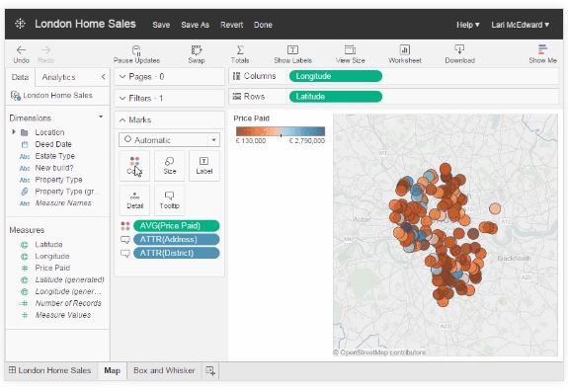Screen dimensions: 568x392
Task: Click the Latitude globe icon in Measures
Action: pos(25,245)
